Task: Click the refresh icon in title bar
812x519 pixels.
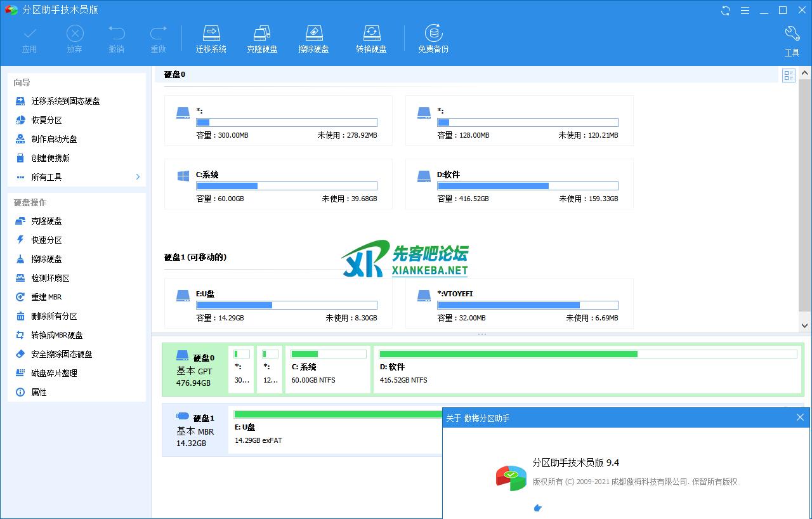Action: [726, 10]
